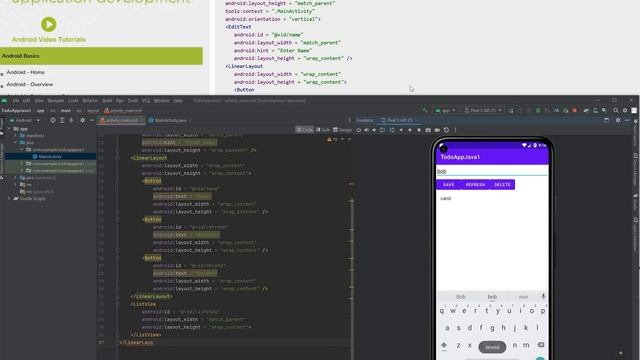Open emulator panel gear settings
Viewport: 640px width, 360px height.
[x=618, y=120]
